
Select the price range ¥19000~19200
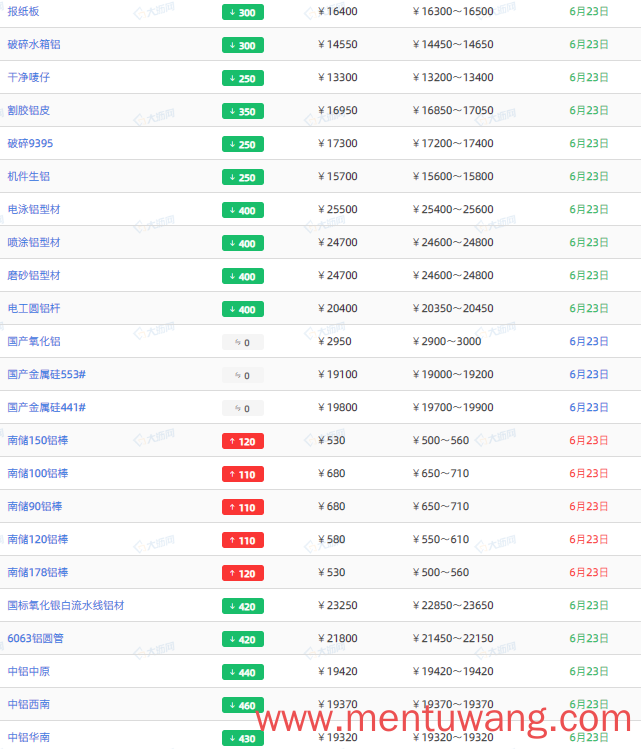[x=453, y=374]
